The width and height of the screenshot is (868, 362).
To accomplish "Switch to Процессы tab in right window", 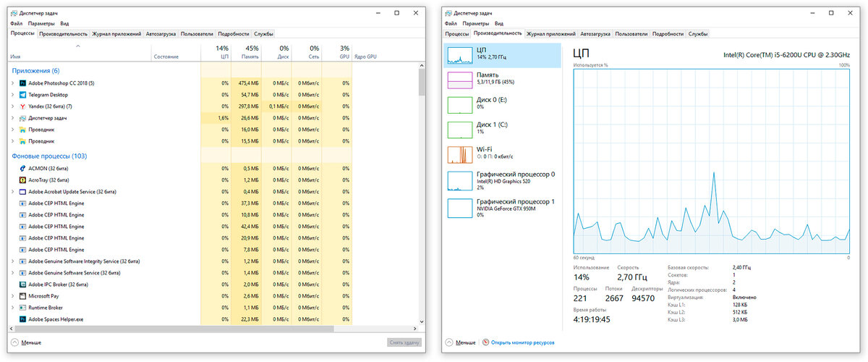I will pos(457,34).
